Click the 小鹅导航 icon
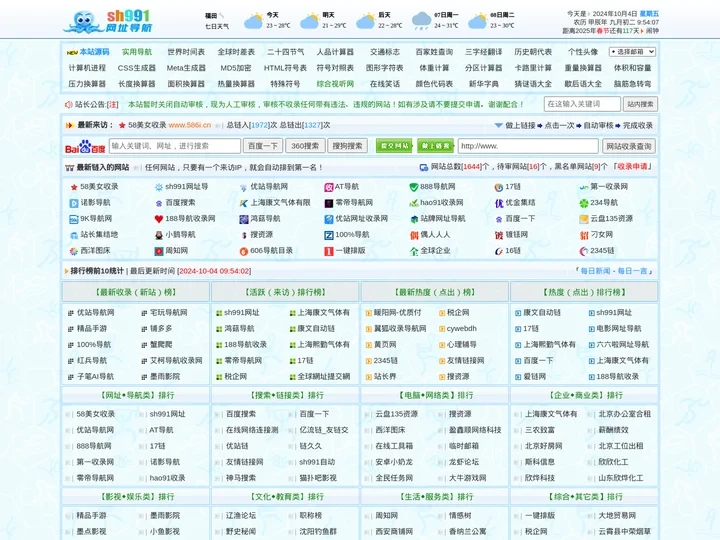This screenshot has height=540, width=720. tap(159, 235)
